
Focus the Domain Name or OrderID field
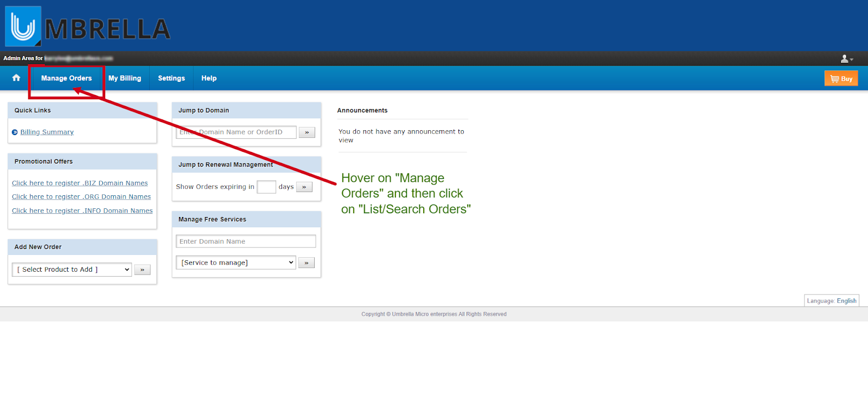click(x=236, y=132)
